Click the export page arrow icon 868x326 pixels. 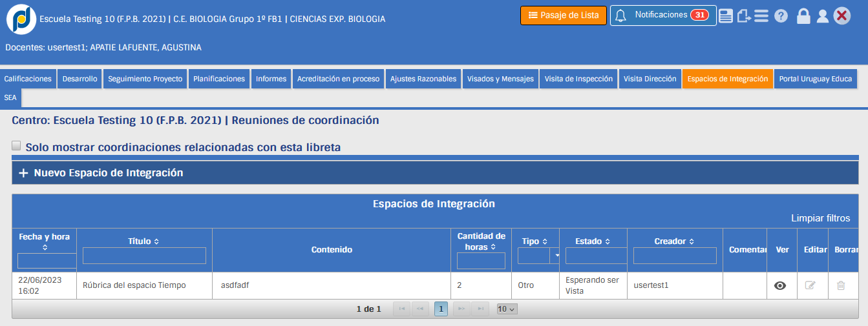pyautogui.click(x=744, y=16)
